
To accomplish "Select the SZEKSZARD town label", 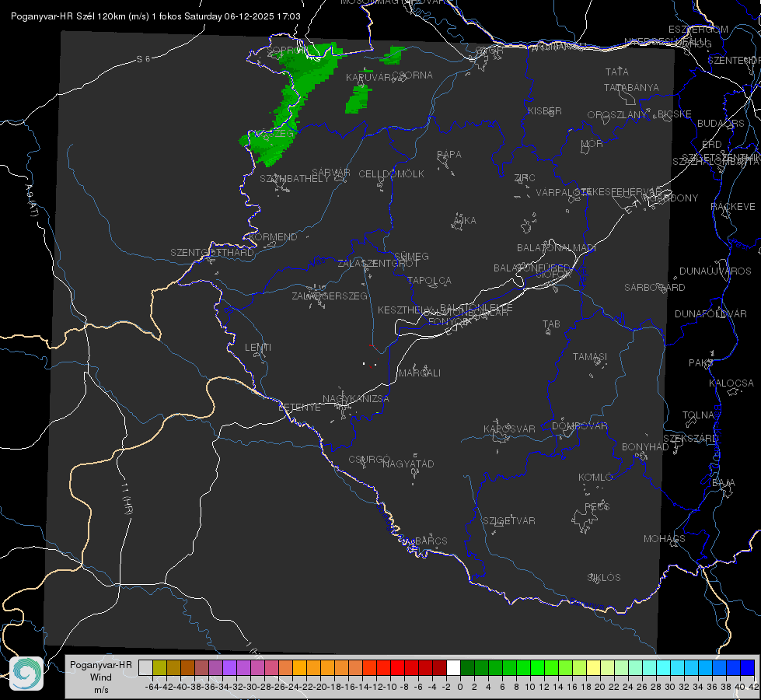I will coord(690,439).
